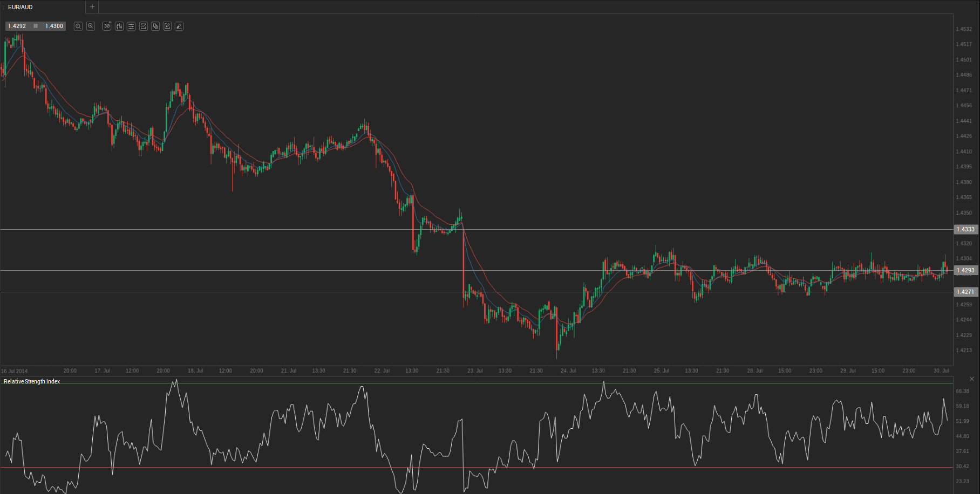This screenshot has height=494, width=980.
Task: Zoom in the chart with the plus magnifier
Action: (91, 26)
